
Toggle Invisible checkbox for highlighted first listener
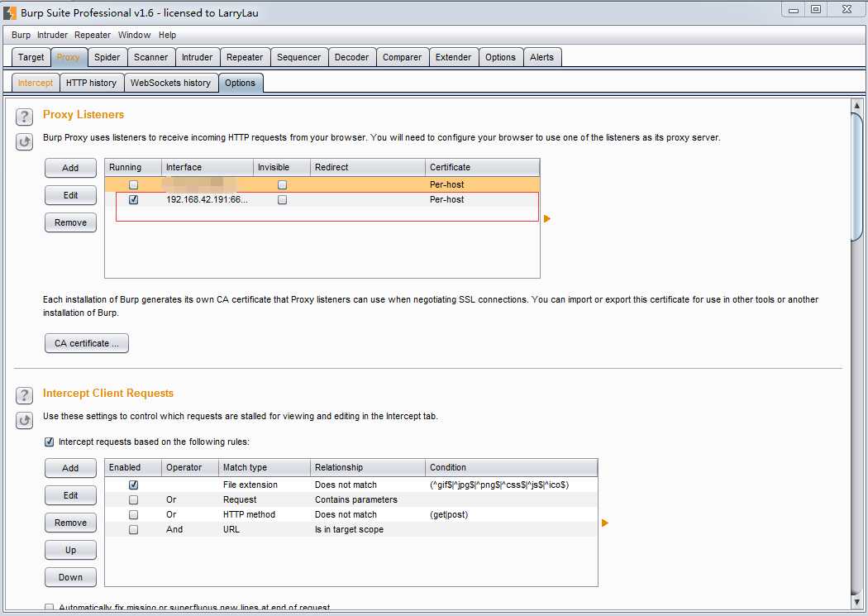coord(283,185)
